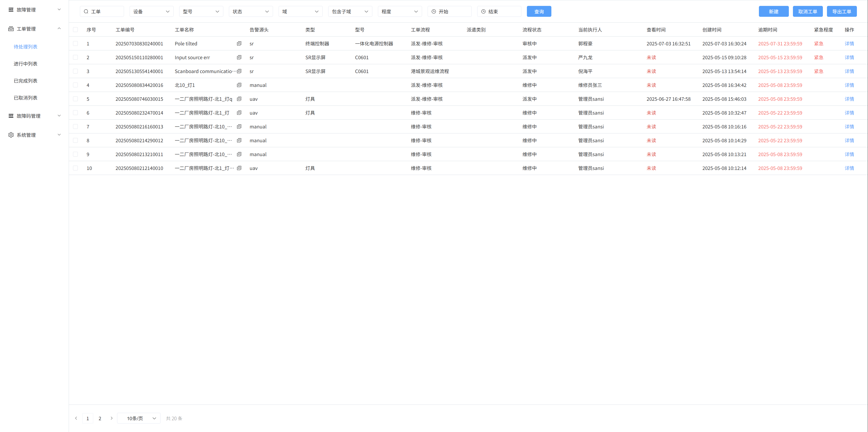Click page 1 in pagination
The image size is (868, 432).
88,418
